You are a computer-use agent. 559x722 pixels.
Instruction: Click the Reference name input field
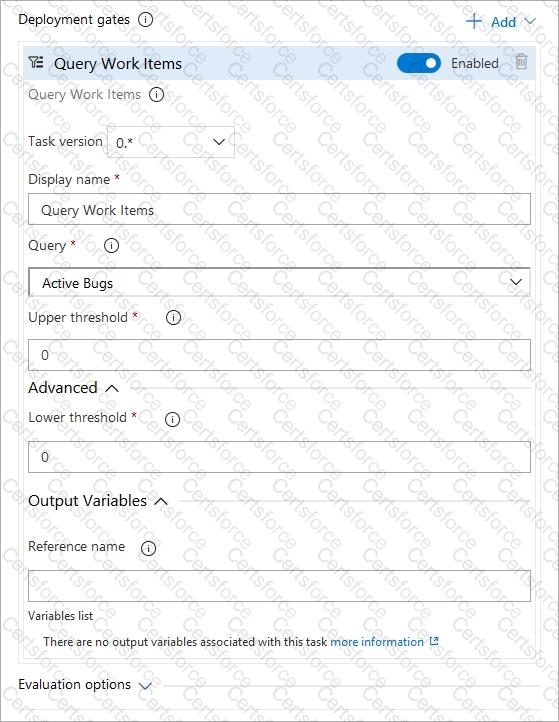tap(280, 586)
